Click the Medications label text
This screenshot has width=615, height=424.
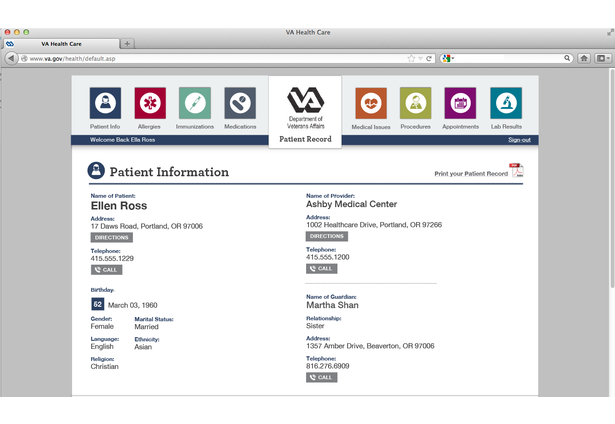pyautogui.click(x=240, y=126)
